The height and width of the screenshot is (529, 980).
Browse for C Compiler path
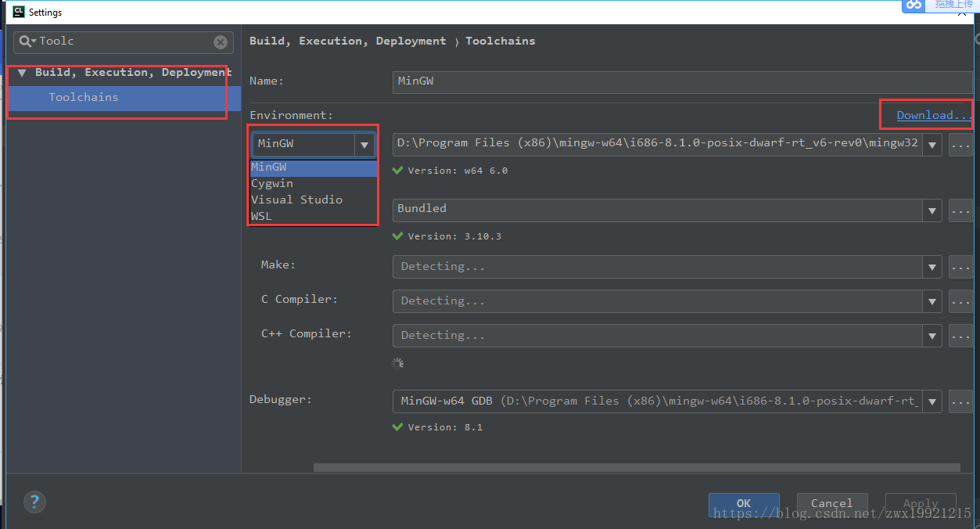click(x=960, y=301)
